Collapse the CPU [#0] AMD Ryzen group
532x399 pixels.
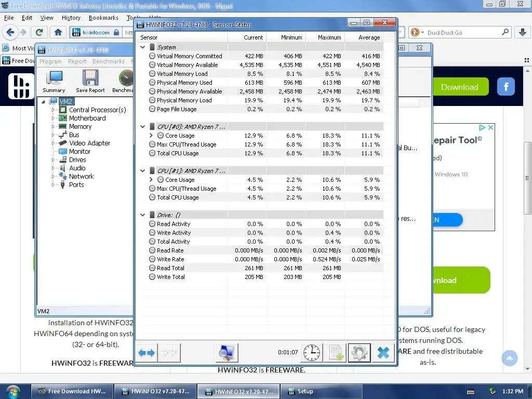tap(143, 127)
